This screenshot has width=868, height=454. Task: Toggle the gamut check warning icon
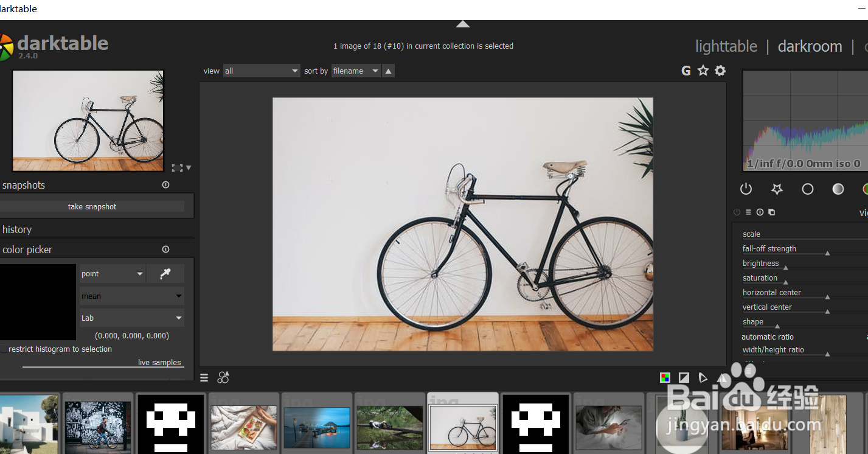[x=722, y=378]
